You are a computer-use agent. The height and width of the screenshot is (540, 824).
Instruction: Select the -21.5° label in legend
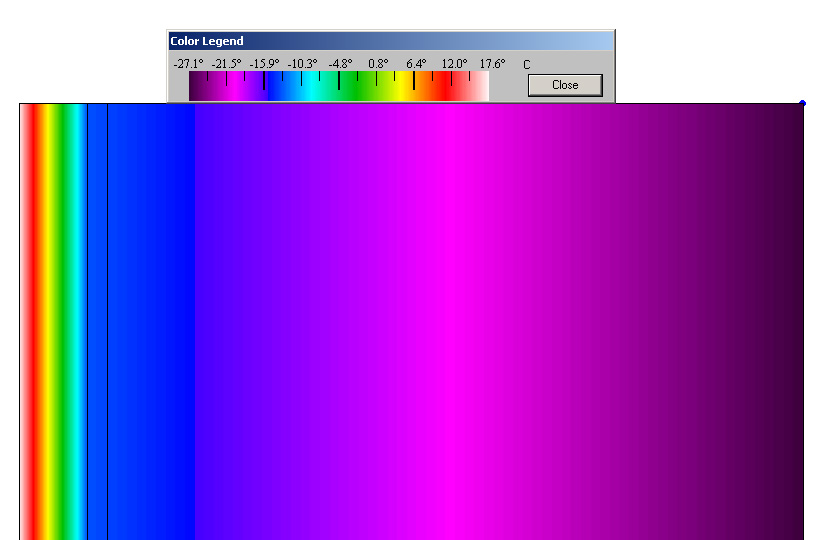[226, 64]
